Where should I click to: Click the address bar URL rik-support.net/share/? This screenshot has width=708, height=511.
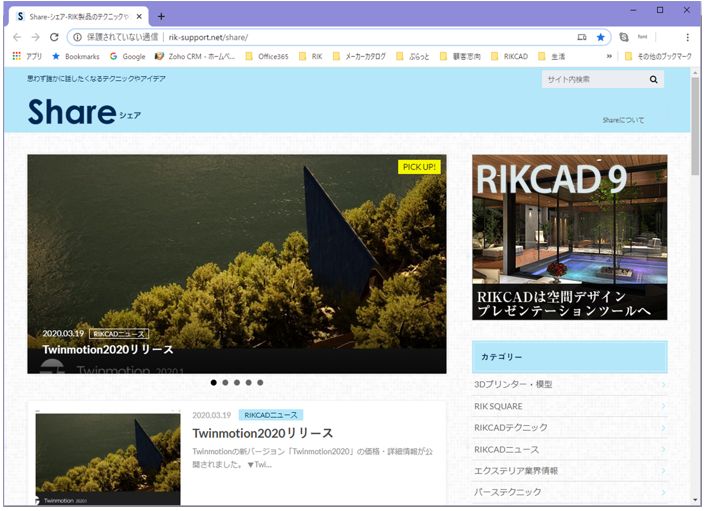[x=208, y=37]
